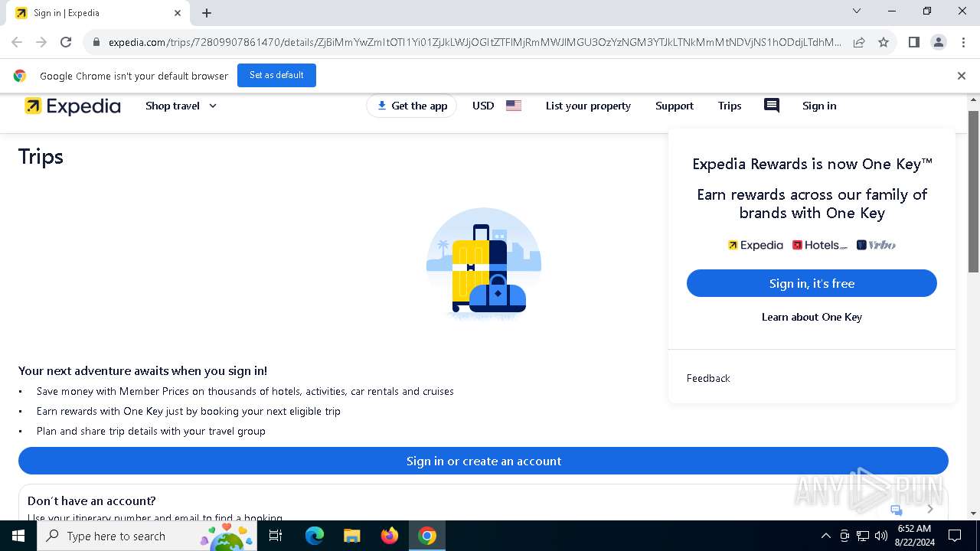Open Learn about One Key link
The height and width of the screenshot is (551, 980).
tap(812, 317)
